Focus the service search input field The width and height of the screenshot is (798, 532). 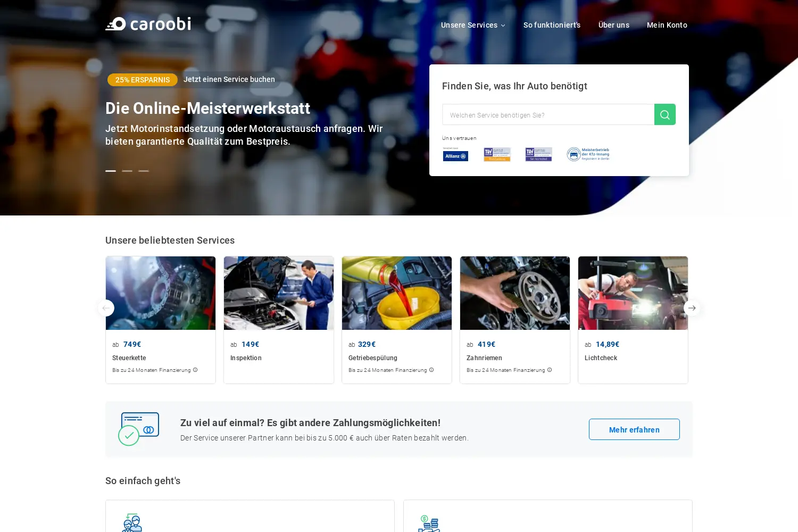tap(548, 114)
